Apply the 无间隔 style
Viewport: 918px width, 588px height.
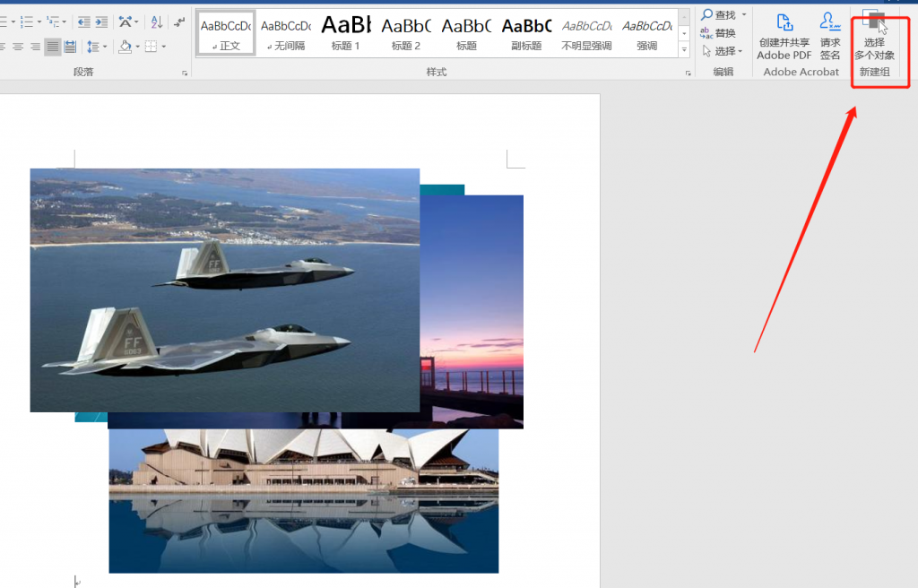[286, 33]
